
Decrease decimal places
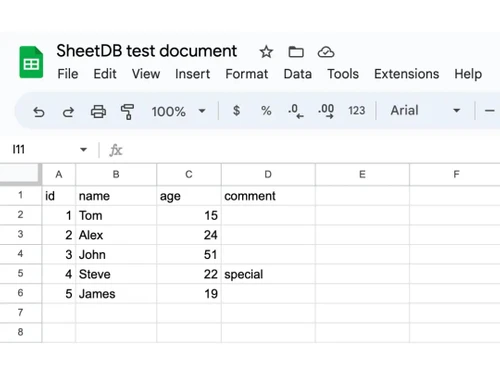[296, 111]
